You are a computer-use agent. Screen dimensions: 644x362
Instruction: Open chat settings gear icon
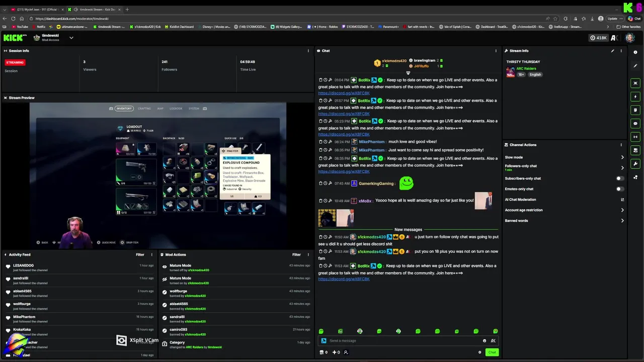pyautogui.click(x=479, y=352)
